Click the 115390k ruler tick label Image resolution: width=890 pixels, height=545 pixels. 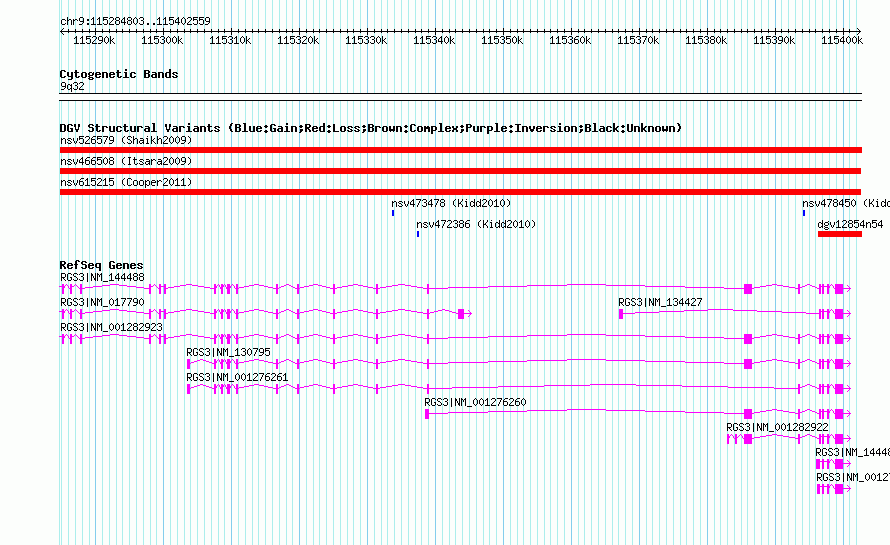pyautogui.click(x=774, y=40)
